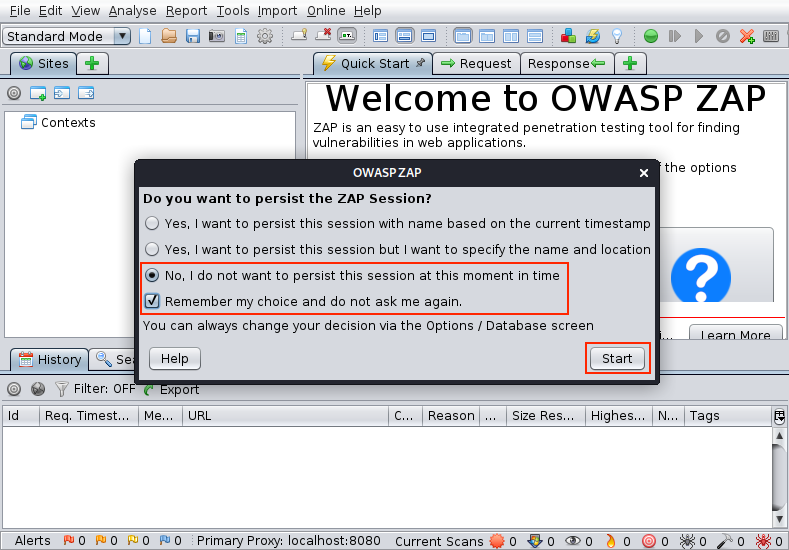This screenshot has width=789, height=550.
Task: Open the Tools menu
Action: coord(232,11)
